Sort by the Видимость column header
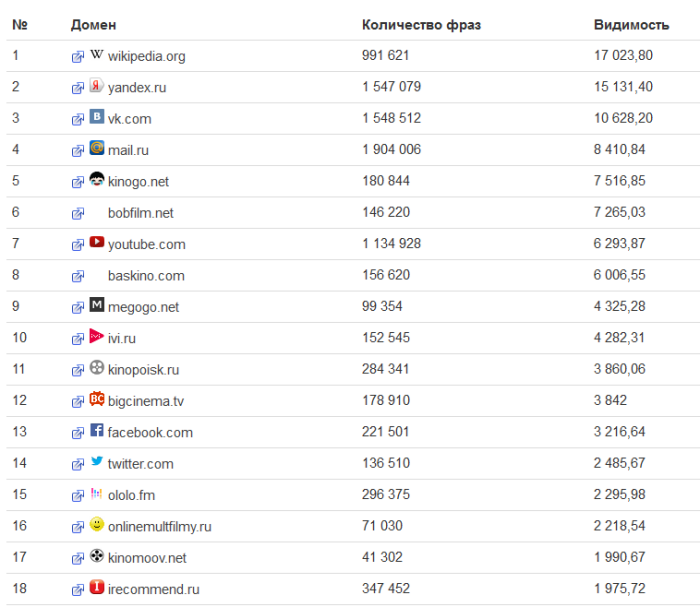700x607 pixels. point(631,24)
